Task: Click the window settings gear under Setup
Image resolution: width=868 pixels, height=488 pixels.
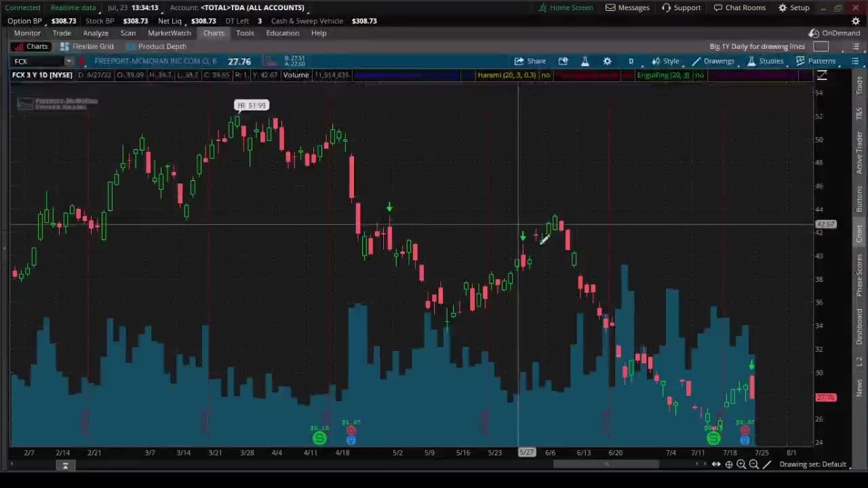Action: tap(856, 20)
